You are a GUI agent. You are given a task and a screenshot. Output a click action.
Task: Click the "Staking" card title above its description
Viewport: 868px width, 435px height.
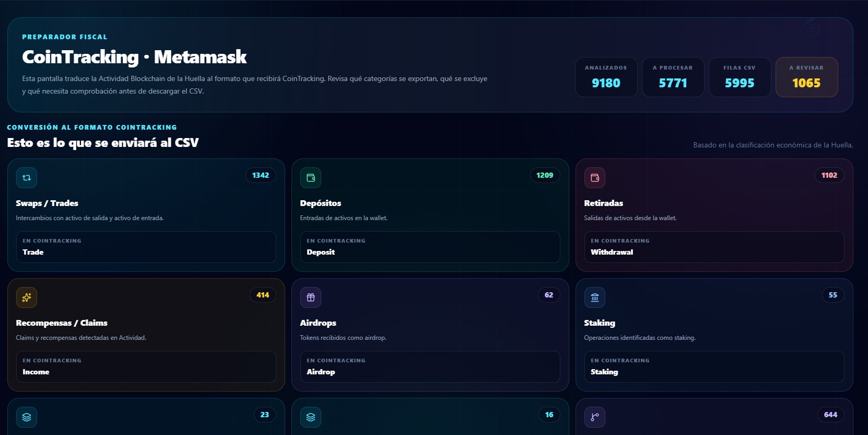pyautogui.click(x=600, y=323)
